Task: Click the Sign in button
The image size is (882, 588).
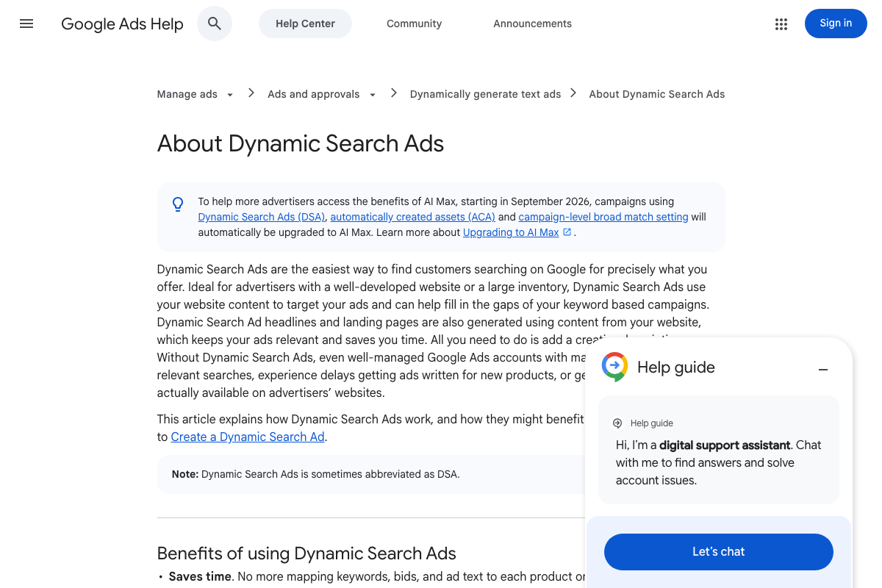Action: click(836, 24)
